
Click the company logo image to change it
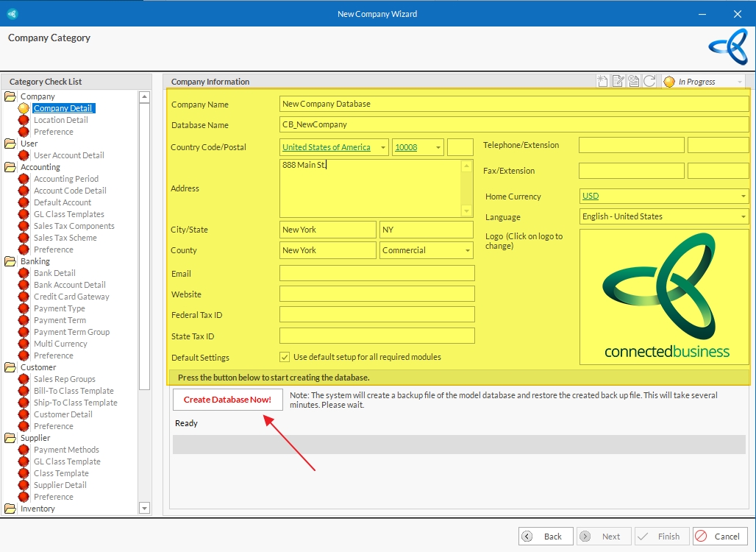coord(665,297)
